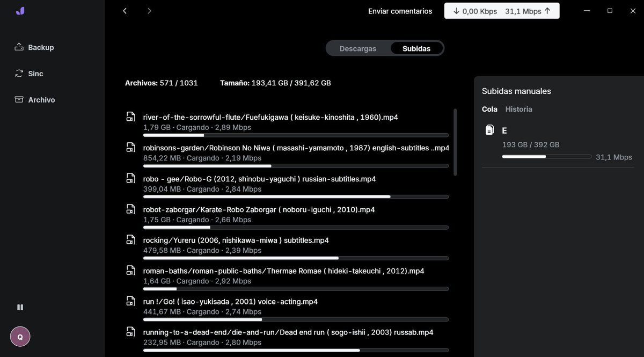644x357 pixels.
Task: Click the video file icon next to river-of-the-sorrowful-flute
Action: 130,116
